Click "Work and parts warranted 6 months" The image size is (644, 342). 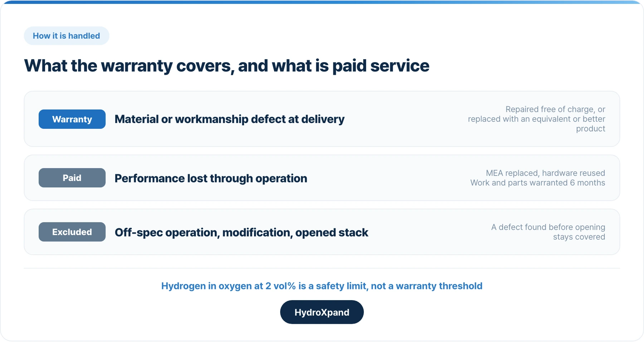click(538, 183)
